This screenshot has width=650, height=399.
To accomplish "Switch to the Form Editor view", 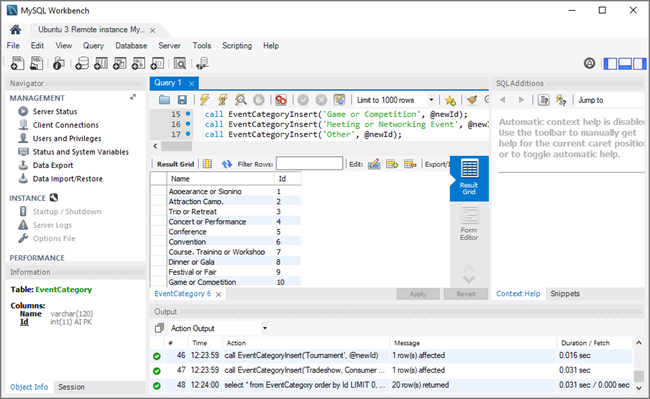I will point(469,223).
